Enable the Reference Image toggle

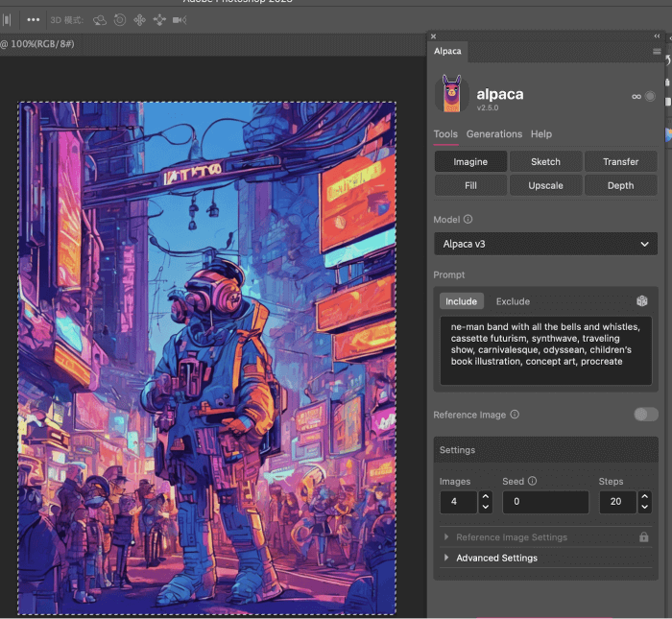click(645, 415)
